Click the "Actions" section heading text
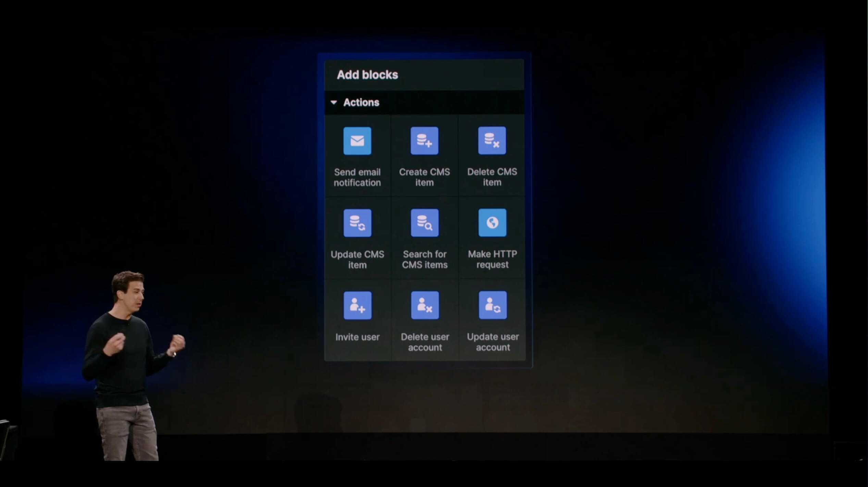The height and width of the screenshot is (487, 868). point(361,102)
